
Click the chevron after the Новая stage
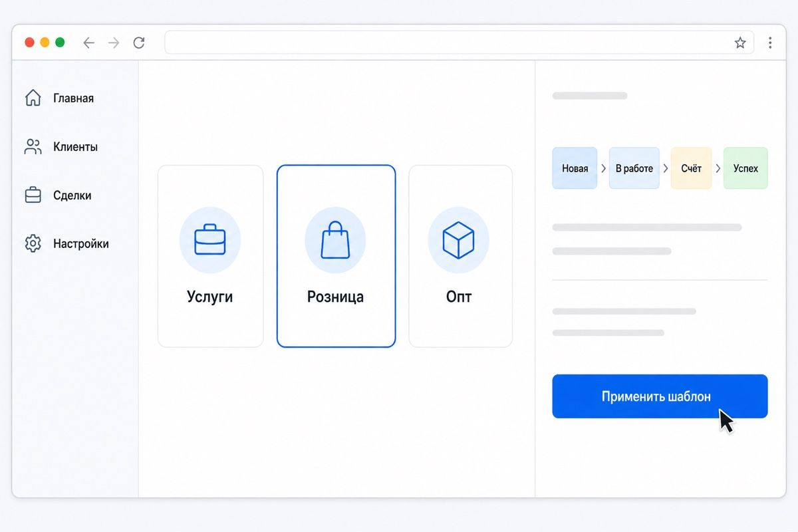point(603,169)
